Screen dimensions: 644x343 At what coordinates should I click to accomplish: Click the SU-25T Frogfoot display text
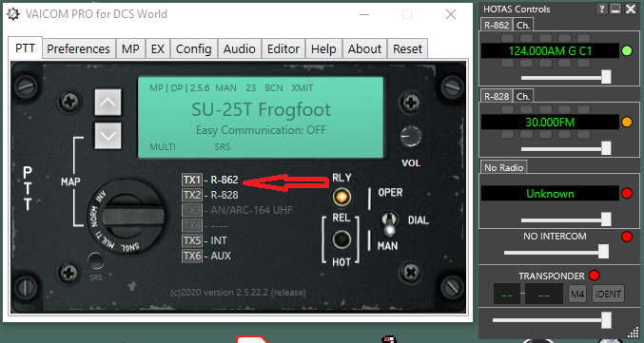pos(262,109)
